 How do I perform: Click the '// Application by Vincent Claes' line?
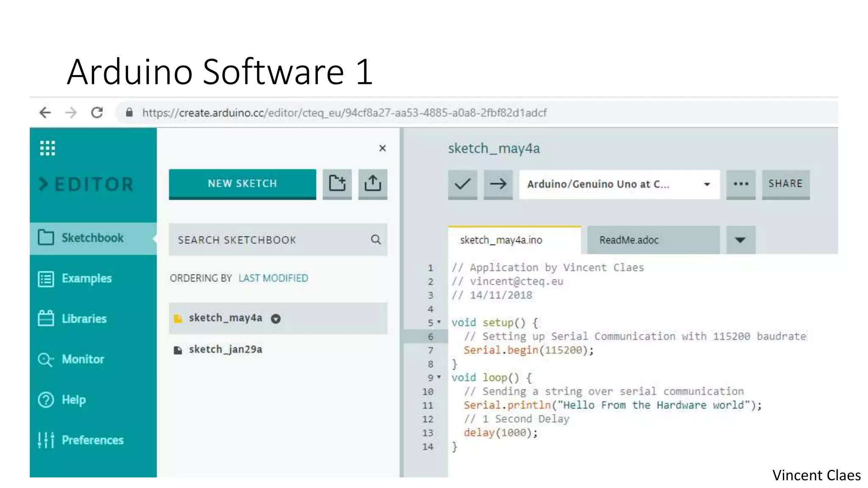click(548, 268)
